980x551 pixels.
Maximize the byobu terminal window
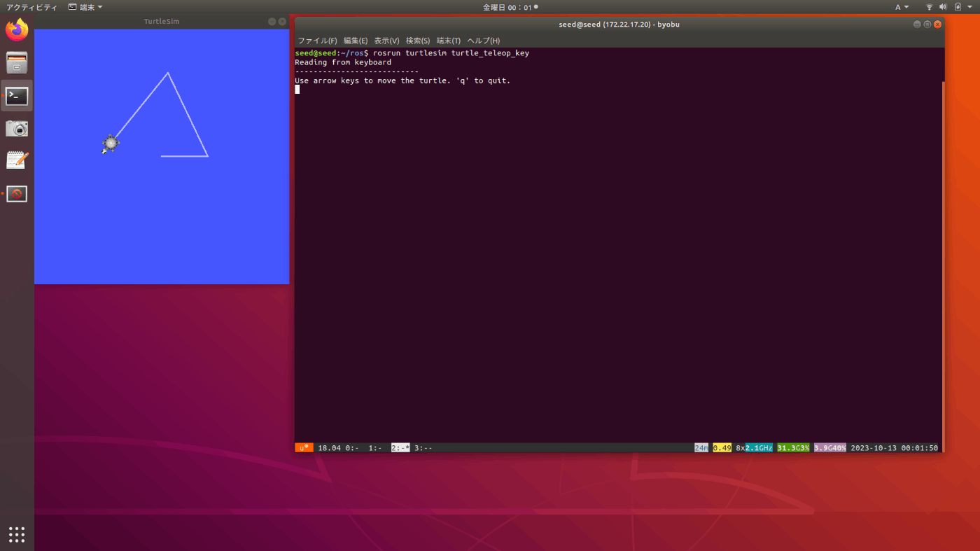point(927,25)
